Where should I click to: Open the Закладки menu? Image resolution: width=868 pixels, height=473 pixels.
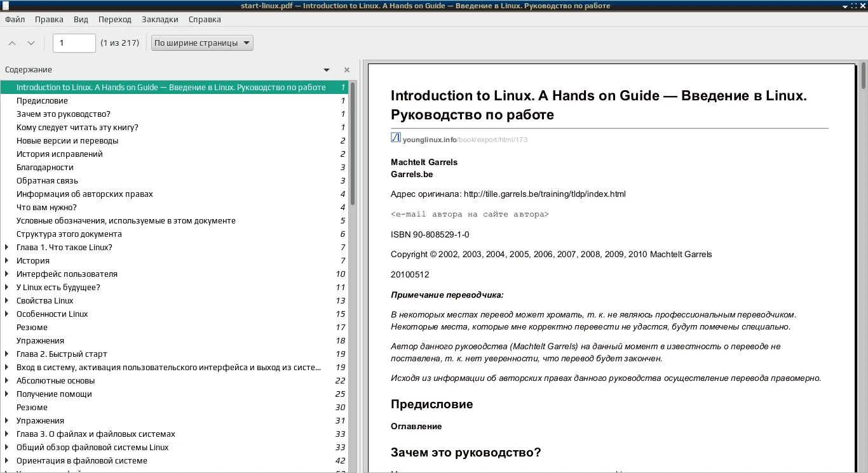point(160,19)
